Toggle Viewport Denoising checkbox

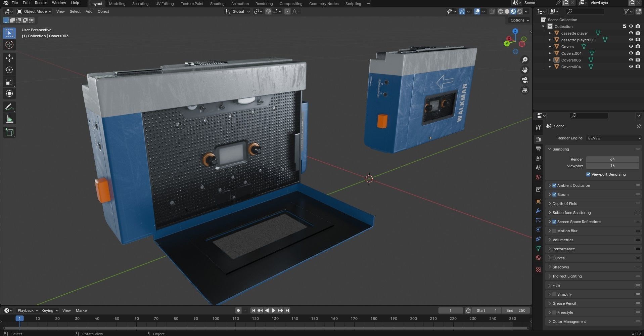588,174
